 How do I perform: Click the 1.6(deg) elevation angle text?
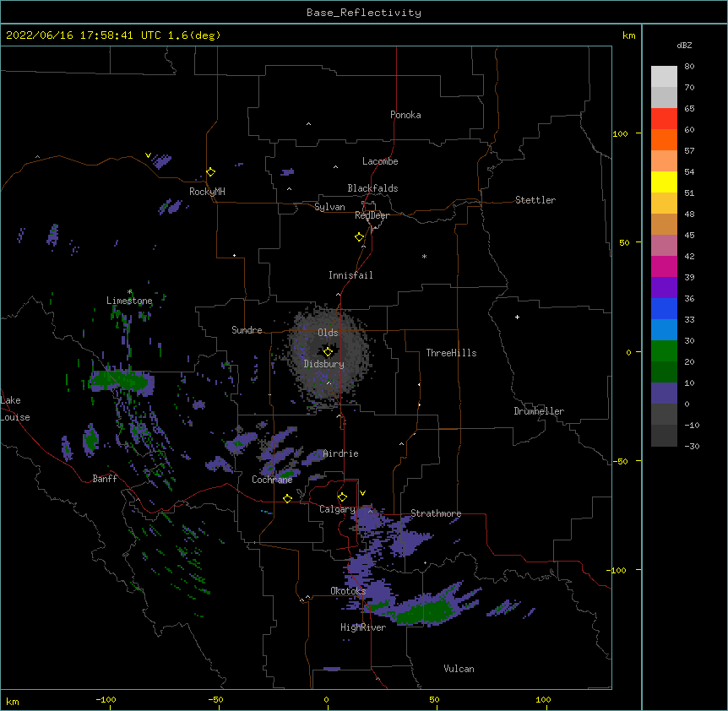click(x=194, y=35)
